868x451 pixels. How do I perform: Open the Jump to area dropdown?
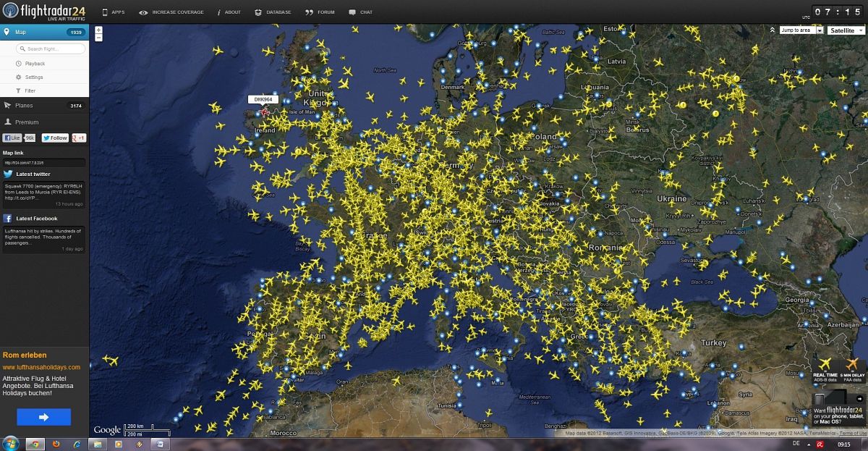click(x=801, y=30)
